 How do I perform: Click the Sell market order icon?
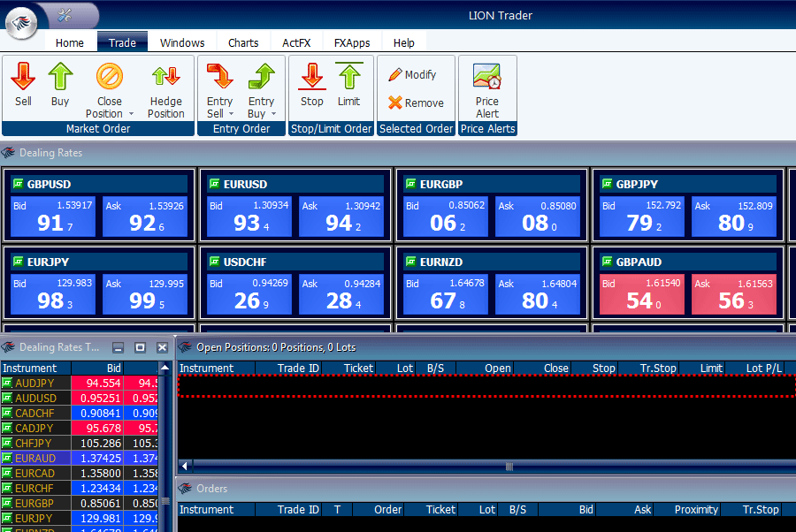23,76
